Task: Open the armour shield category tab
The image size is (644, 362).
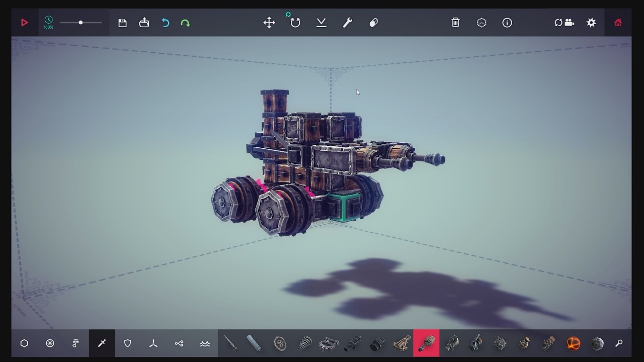Action: [127, 343]
